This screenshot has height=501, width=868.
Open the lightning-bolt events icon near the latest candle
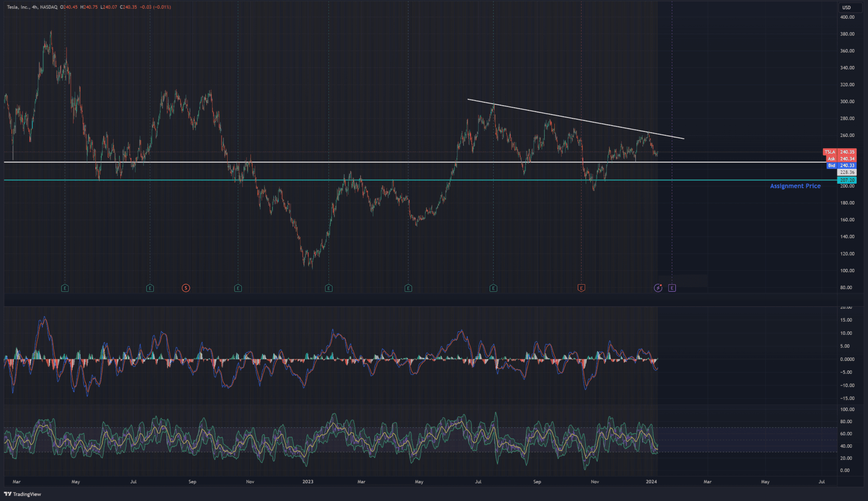(x=657, y=288)
